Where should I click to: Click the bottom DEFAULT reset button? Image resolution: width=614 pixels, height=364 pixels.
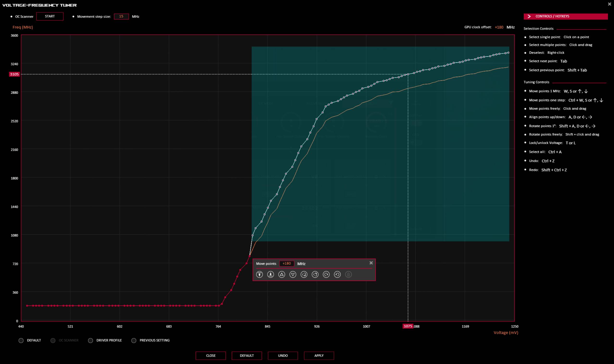pos(247,356)
